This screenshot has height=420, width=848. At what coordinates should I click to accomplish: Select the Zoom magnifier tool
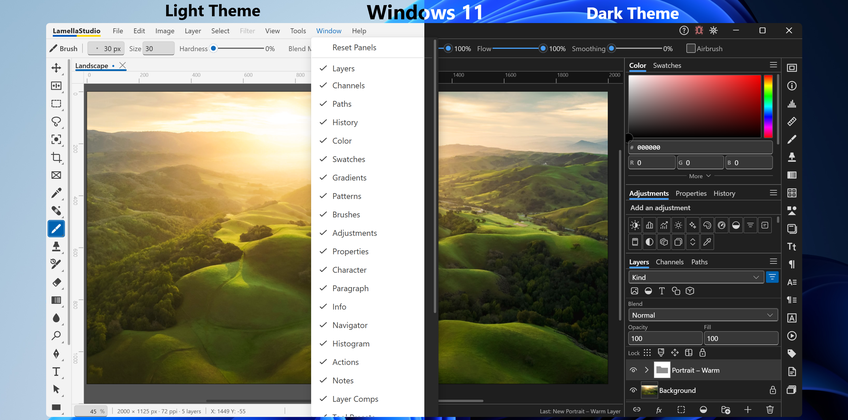pyautogui.click(x=56, y=336)
